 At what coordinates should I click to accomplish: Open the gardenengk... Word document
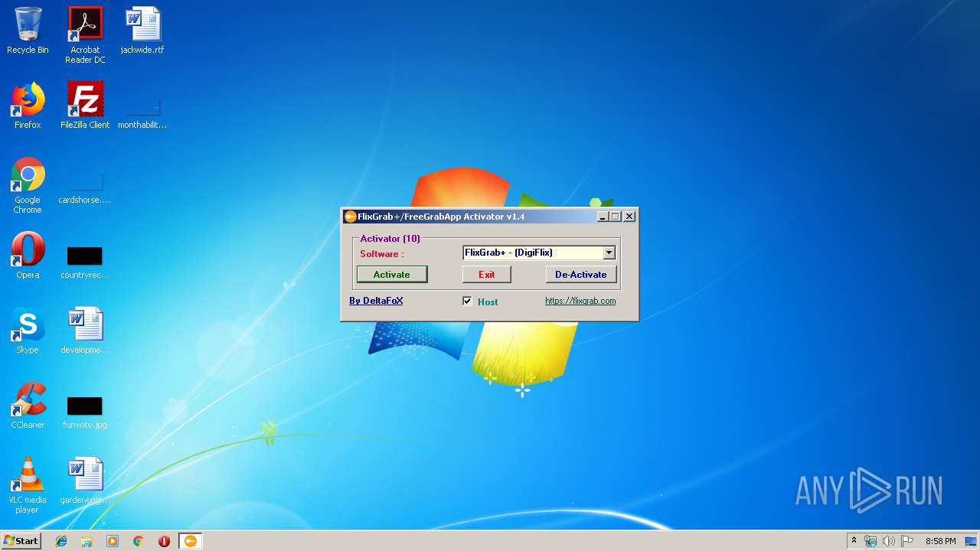(x=85, y=481)
